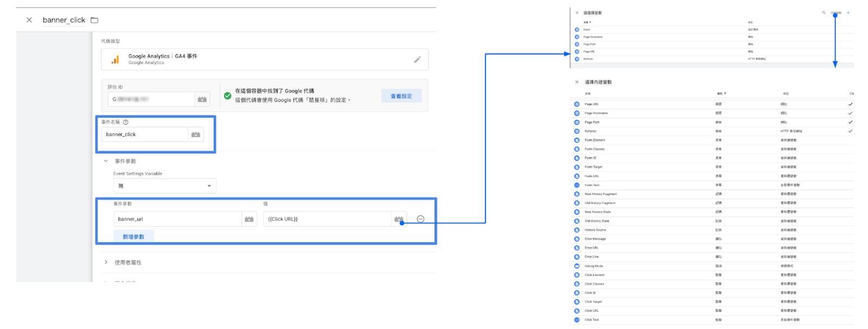The width and height of the screenshot is (868, 329).
Task: Toggle the checkmark for Page Hostname variable
Action: coord(850,113)
